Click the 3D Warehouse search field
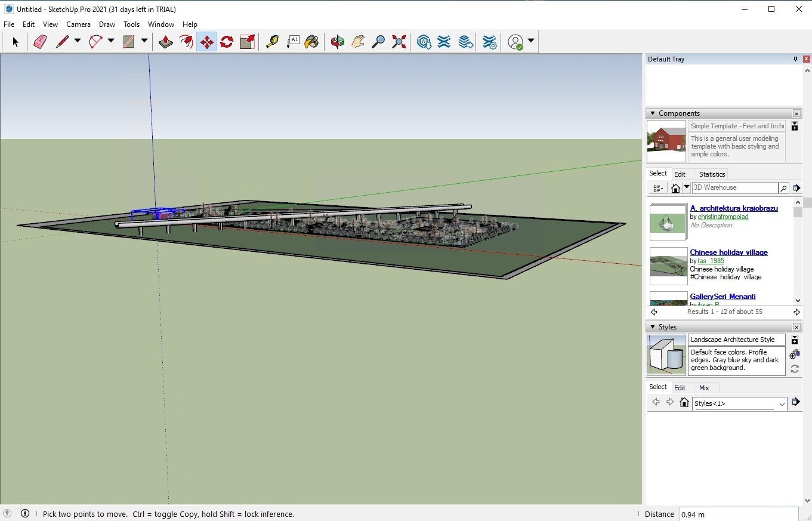Viewport: 812px width, 521px height. [735, 188]
